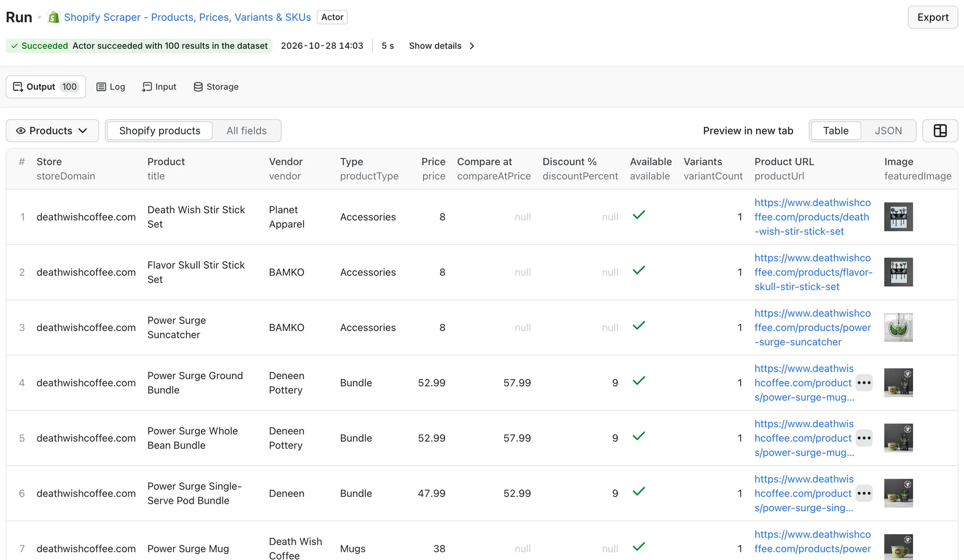964x560 pixels.
Task: Open Power Surge Single-Serve Pod Bundle featured image
Action: pos(898,493)
